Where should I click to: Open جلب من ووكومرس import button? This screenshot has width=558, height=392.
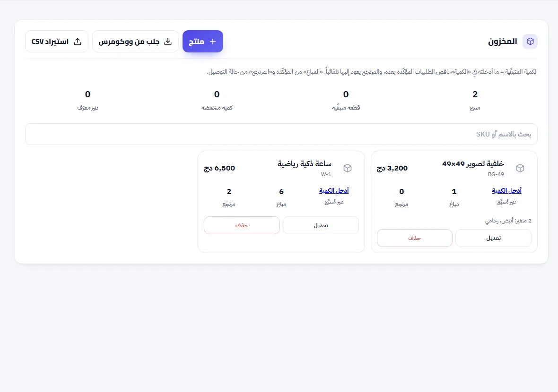point(135,41)
